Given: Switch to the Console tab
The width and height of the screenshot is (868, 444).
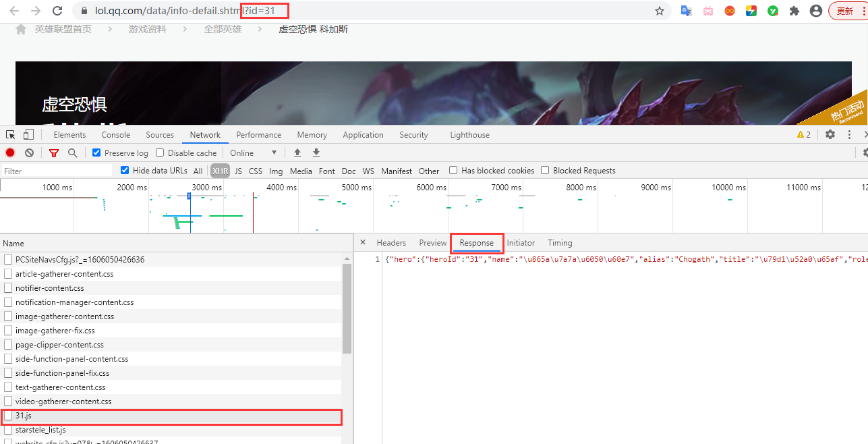Looking at the screenshot, I should click(x=116, y=135).
